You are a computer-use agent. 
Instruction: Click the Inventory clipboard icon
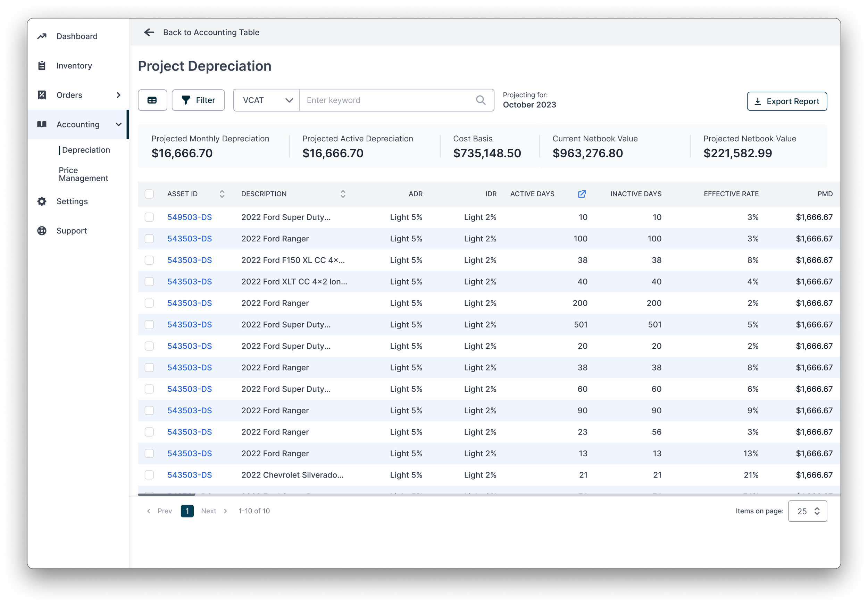(42, 66)
